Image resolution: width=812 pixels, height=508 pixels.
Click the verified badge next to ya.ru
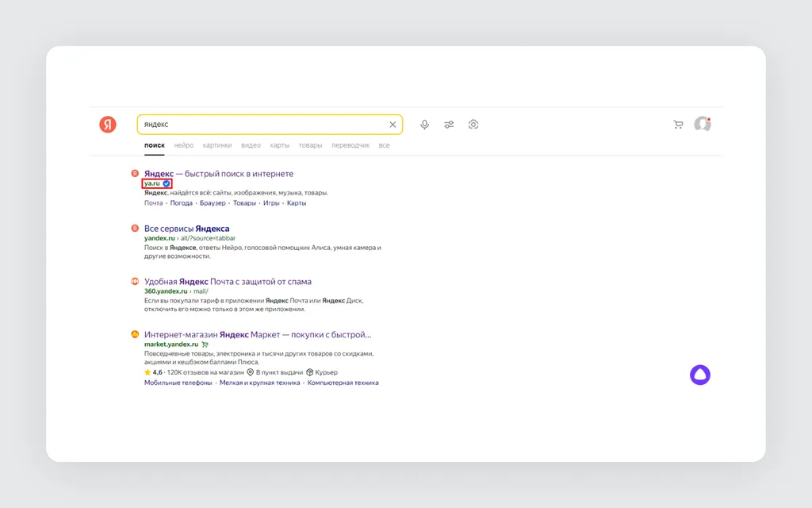[x=167, y=183]
